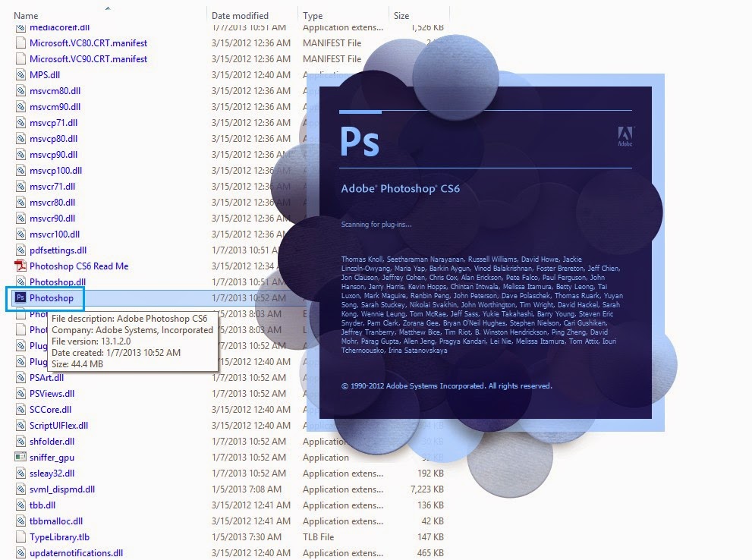Click the TypeLibrary.tlb file icon
This screenshot has width=752, height=560.
[x=20, y=537]
